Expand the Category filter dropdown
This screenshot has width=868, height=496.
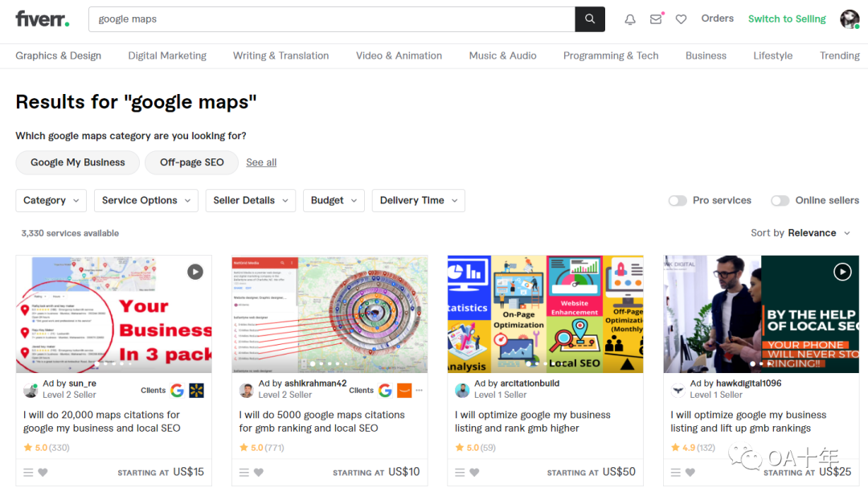[51, 201]
